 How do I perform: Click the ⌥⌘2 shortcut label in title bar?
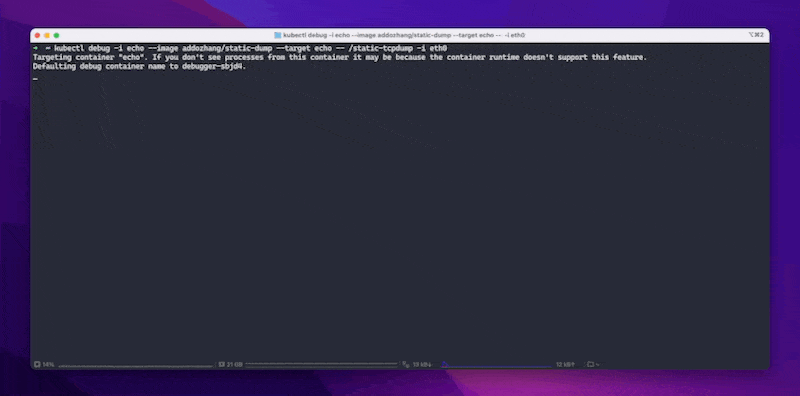(x=756, y=35)
